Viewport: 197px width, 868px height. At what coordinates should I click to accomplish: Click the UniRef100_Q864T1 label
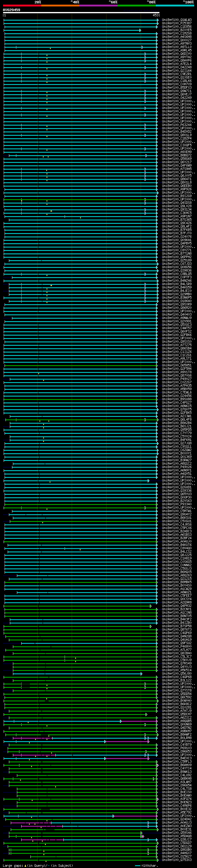point(177,179)
